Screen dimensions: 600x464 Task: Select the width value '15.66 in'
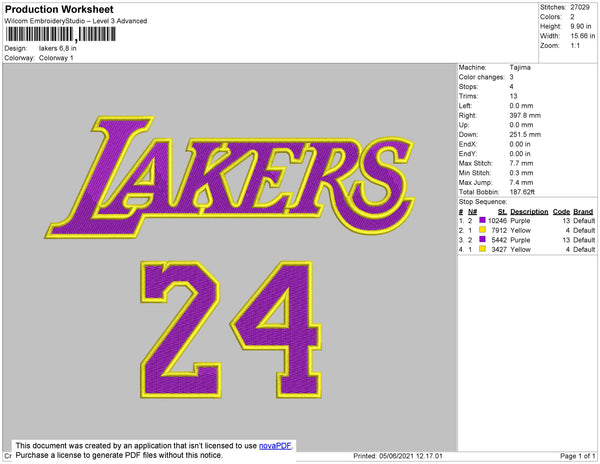[x=583, y=36]
